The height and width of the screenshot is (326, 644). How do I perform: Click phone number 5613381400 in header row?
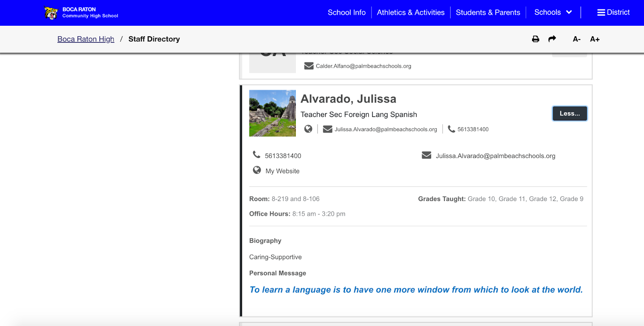473,129
